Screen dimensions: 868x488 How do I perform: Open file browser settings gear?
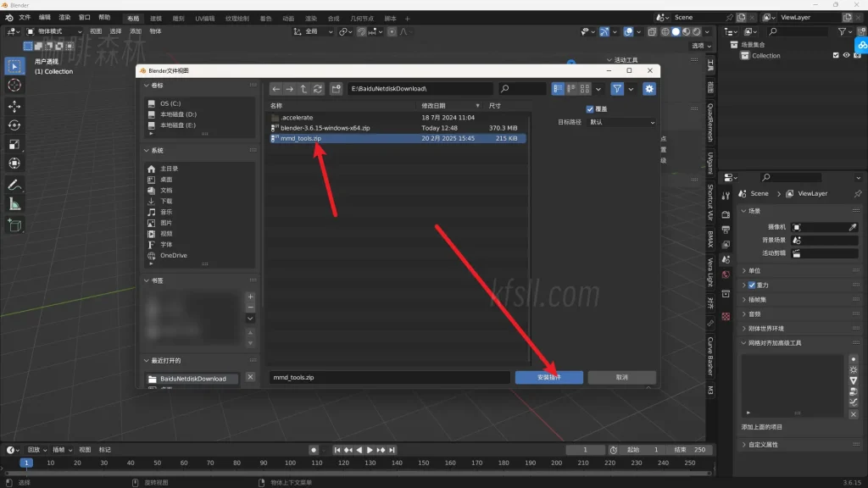649,89
